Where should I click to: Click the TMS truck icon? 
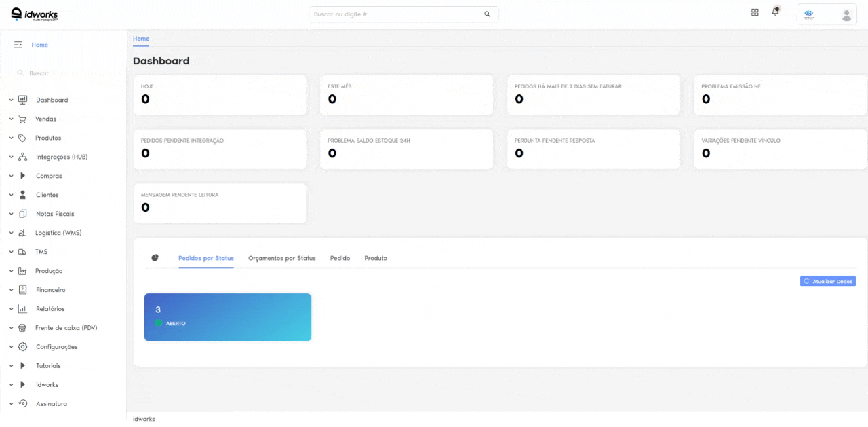tap(22, 252)
